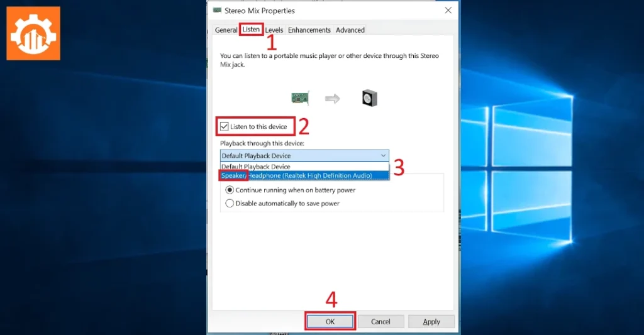Choose Disable automatically to save power

point(230,203)
